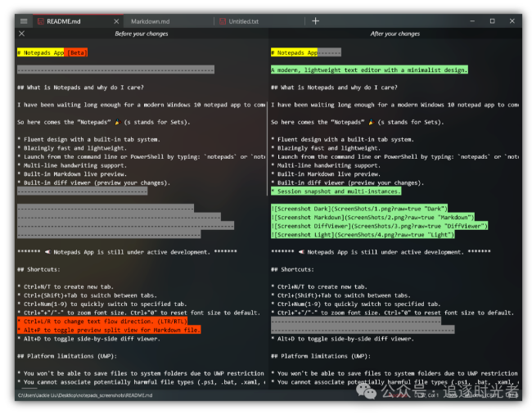Click '## Shortcuts:' heading in before pane
Viewport: 532px width, 419px height.
point(38,269)
